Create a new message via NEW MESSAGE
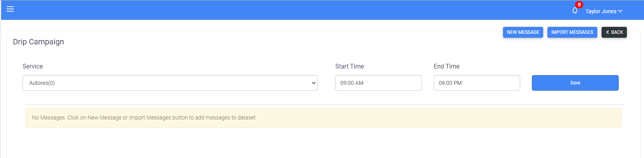The width and height of the screenshot is (644, 158). 523,32
